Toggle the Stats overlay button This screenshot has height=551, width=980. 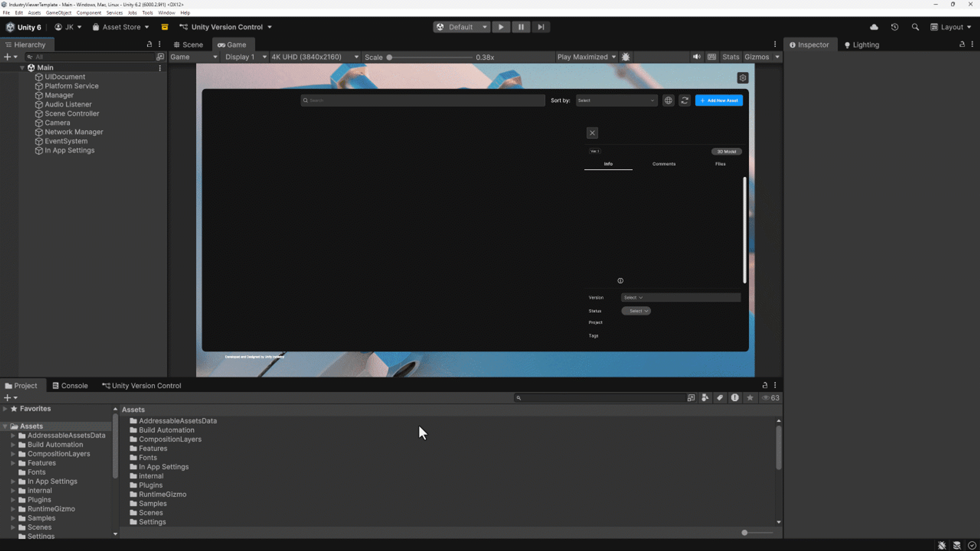(730, 57)
